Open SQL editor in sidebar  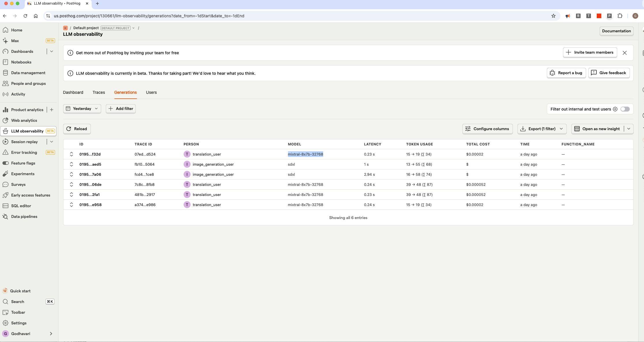(21, 206)
